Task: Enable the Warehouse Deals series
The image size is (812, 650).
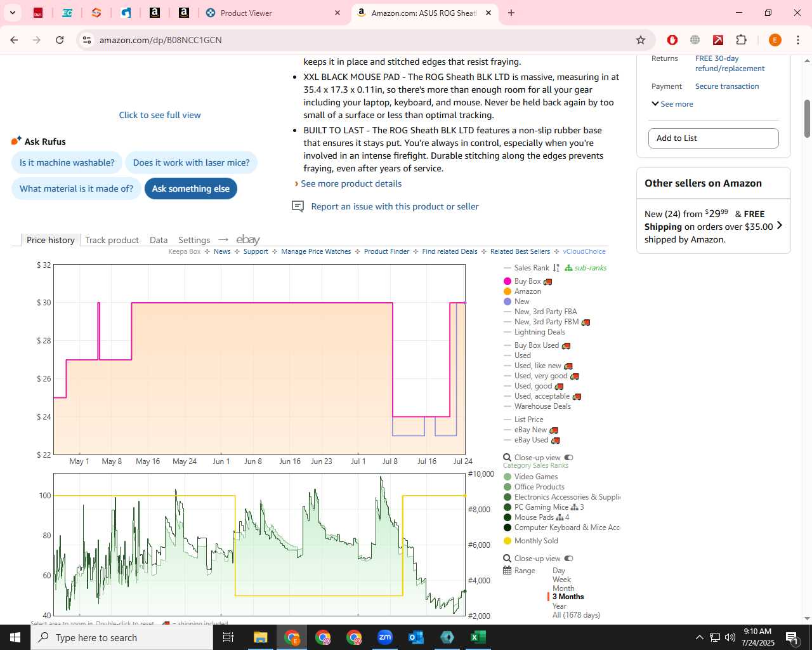Action: coord(537,406)
